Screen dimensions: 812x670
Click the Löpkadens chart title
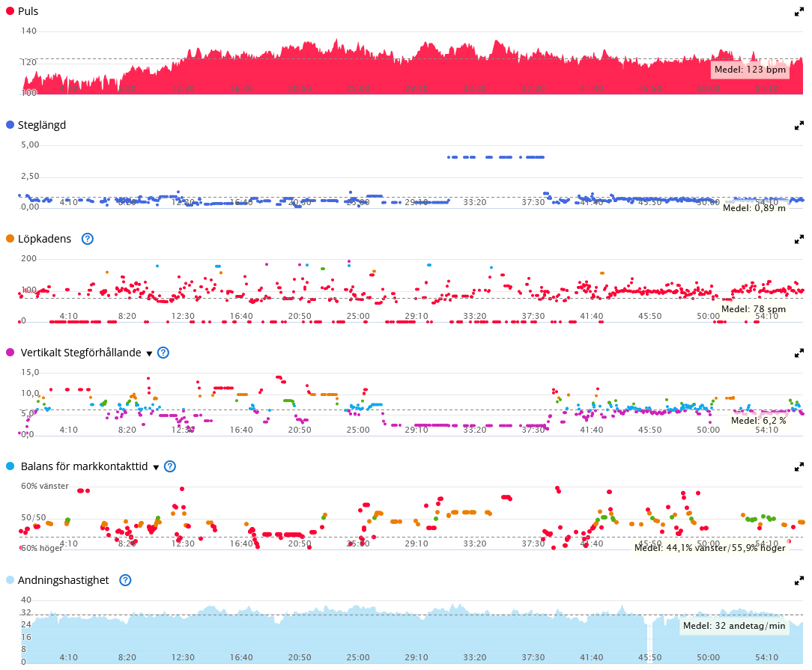44,239
